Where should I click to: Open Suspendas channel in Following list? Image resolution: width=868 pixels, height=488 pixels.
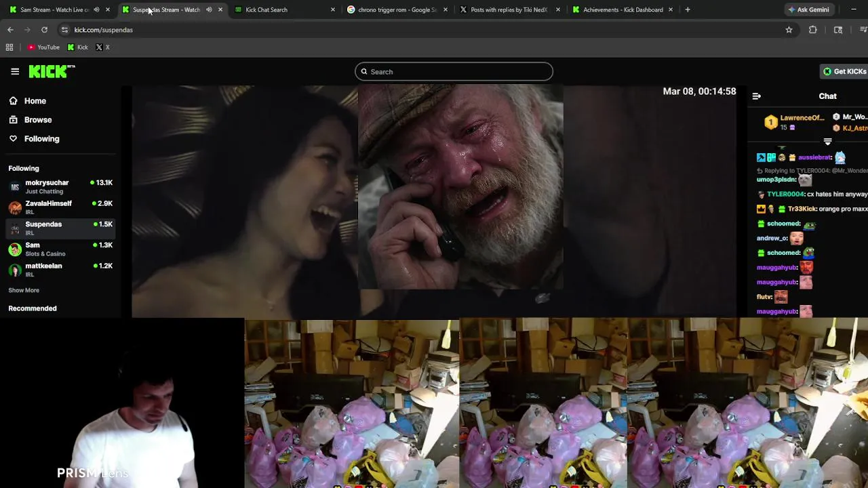coord(61,228)
